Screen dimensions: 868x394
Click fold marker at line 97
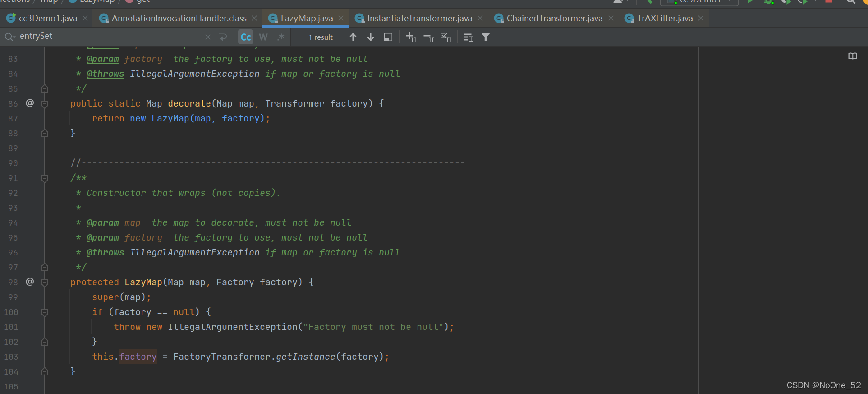(45, 267)
